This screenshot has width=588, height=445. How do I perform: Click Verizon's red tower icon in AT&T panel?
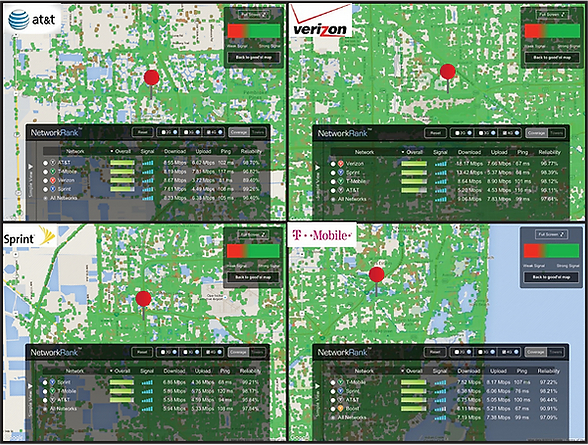click(53, 180)
